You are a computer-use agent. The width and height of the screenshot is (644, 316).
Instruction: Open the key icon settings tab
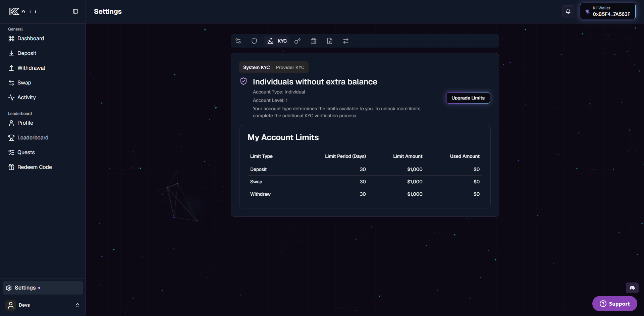click(x=298, y=41)
